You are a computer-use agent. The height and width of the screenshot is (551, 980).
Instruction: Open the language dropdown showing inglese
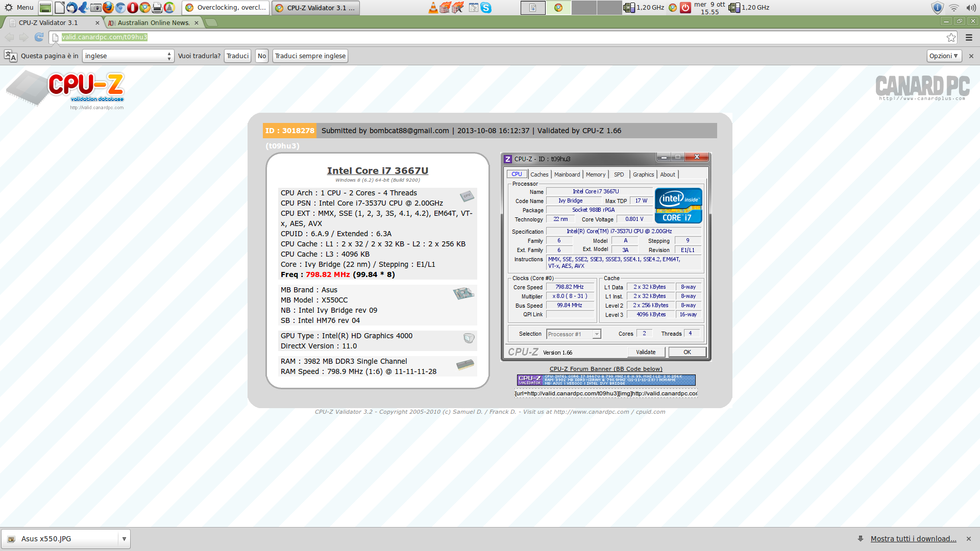click(x=128, y=56)
